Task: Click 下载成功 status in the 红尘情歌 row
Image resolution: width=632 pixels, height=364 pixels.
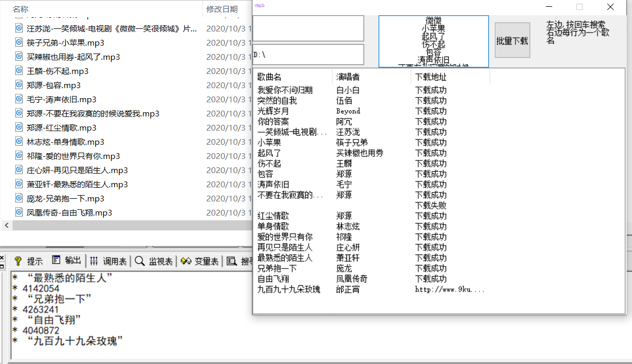Action: [x=431, y=216]
